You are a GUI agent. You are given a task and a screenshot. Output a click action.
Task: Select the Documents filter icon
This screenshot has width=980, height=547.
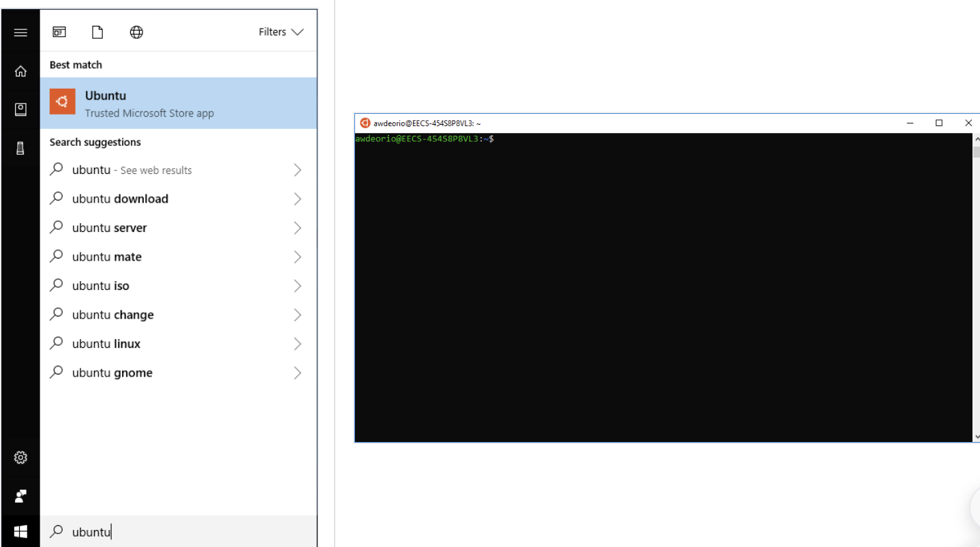pyautogui.click(x=97, y=31)
